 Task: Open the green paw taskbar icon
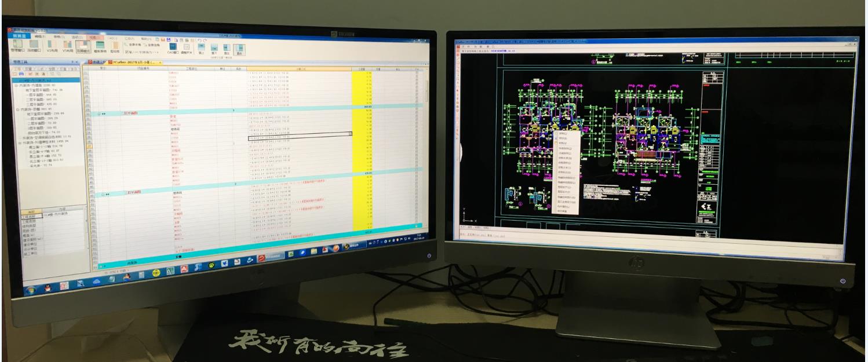point(211,265)
